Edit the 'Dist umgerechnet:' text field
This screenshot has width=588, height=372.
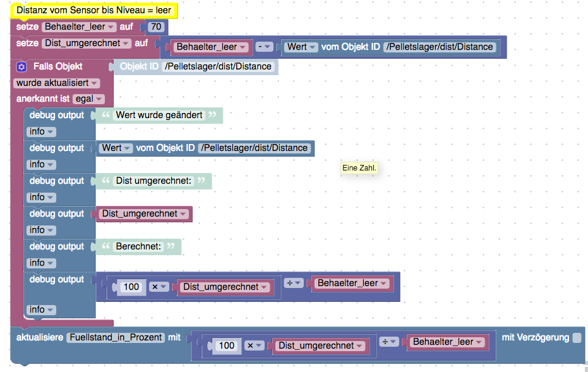[153, 181]
